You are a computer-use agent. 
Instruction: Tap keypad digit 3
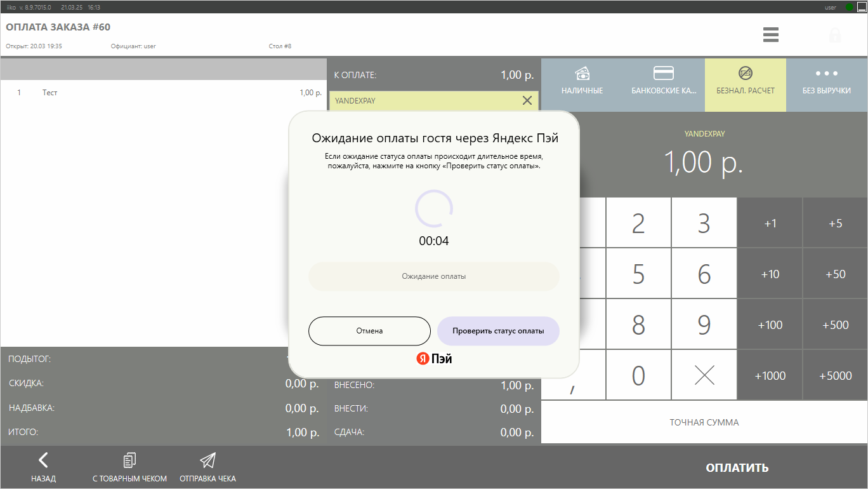704,223
